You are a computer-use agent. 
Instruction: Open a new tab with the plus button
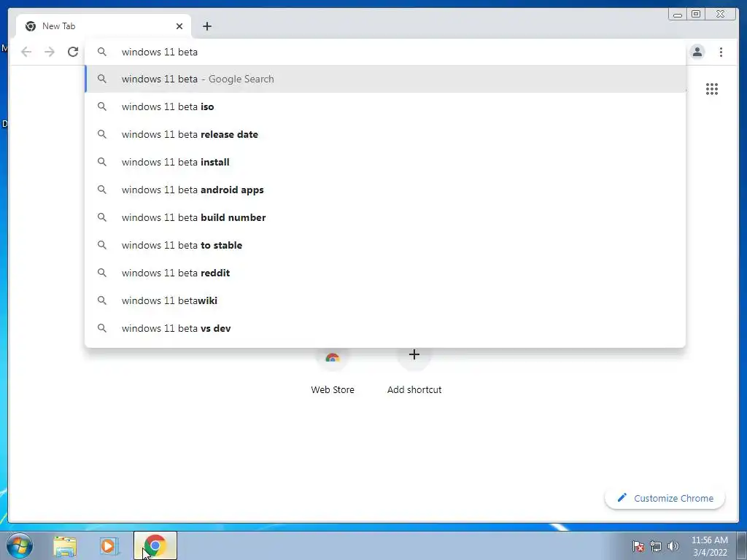coord(206,26)
